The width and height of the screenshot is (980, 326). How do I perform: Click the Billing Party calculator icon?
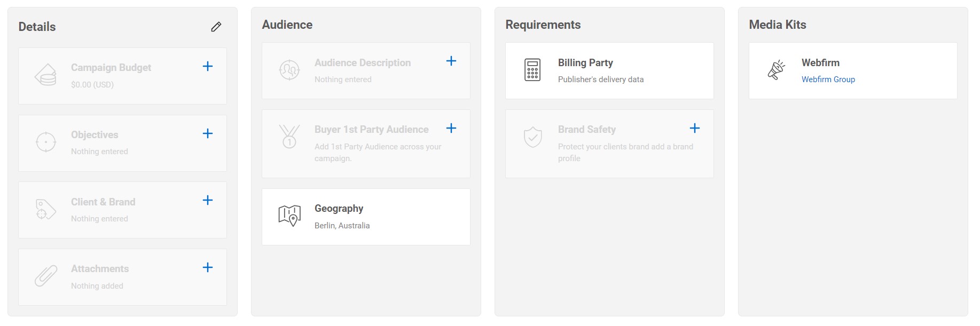532,70
